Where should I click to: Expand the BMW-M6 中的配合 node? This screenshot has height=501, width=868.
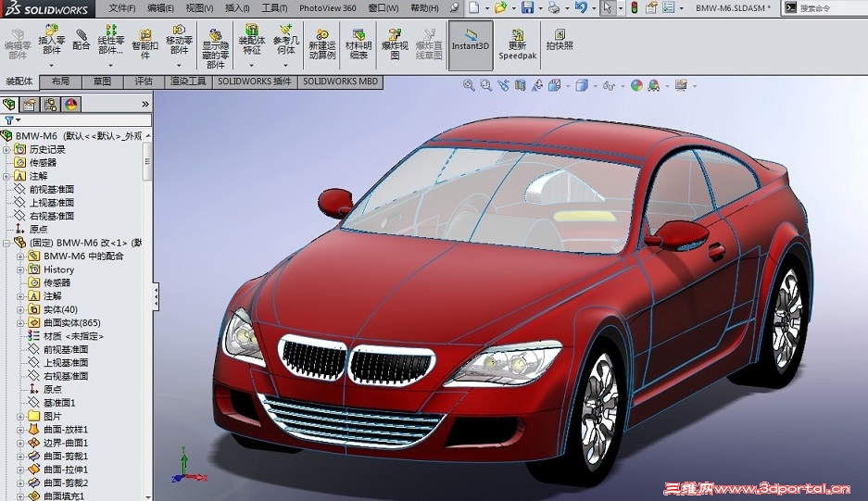point(20,257)
